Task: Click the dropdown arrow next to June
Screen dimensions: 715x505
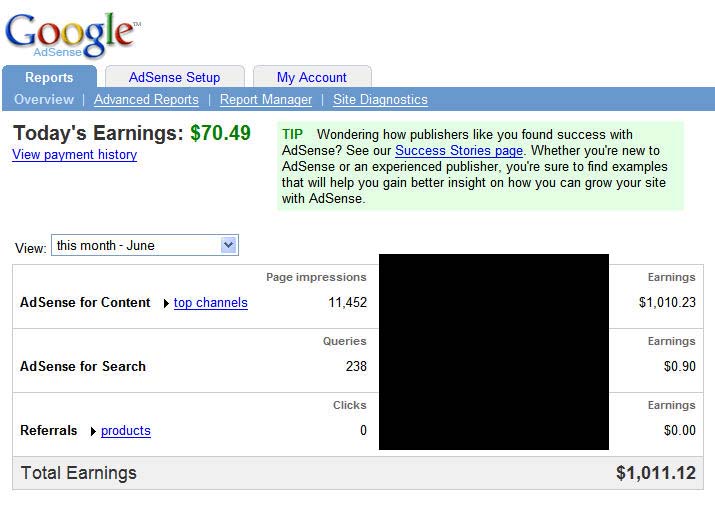Action: (x=228, y=245)
